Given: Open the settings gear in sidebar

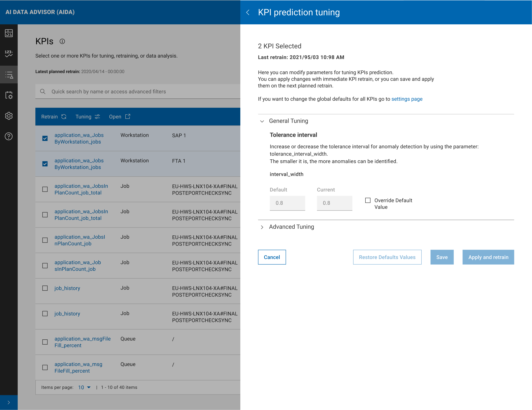Looking at the screenshot, I should pos(9,116).
